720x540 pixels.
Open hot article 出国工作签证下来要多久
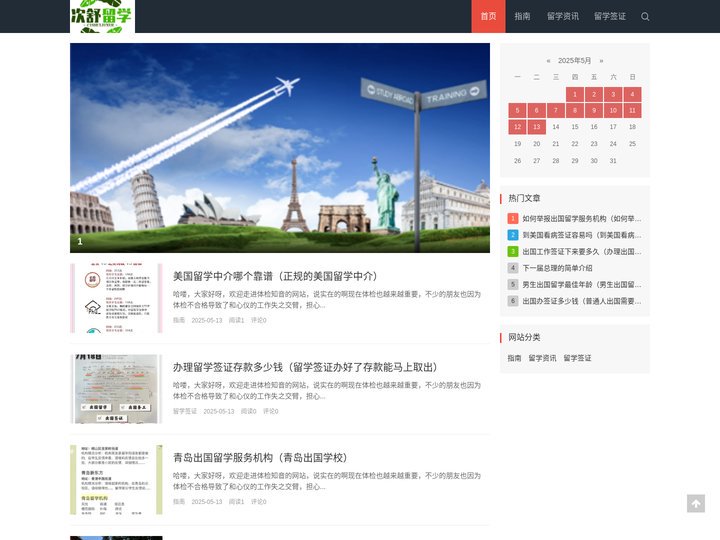click(x=581, y=252)
